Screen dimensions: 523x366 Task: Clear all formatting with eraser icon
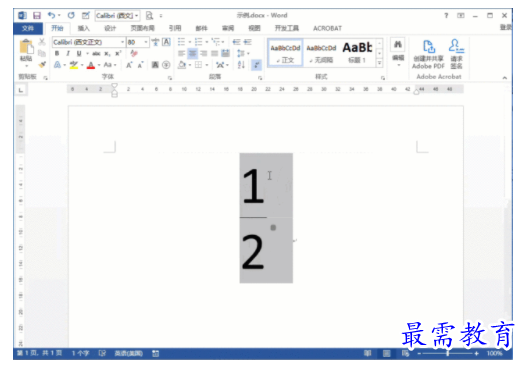pyautogui.click(x=134, y=53)
